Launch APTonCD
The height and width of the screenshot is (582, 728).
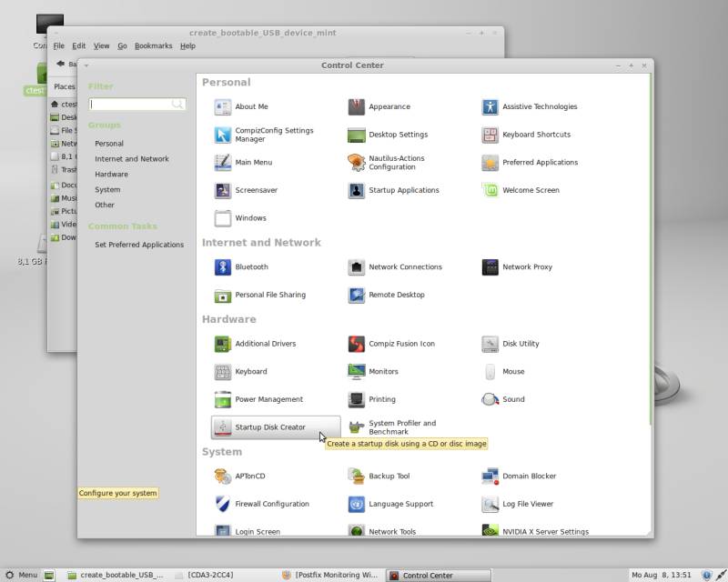click(240, 477)
